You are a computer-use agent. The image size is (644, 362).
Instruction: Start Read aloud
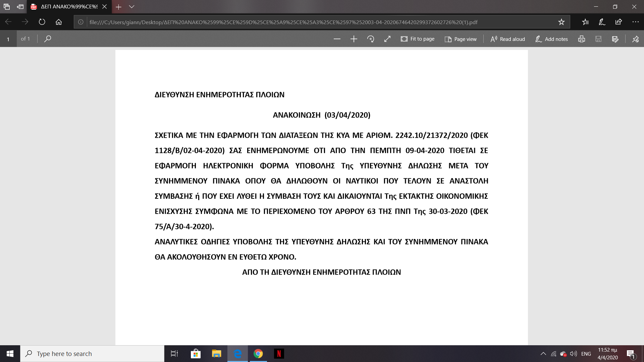(x=508, y=39)
